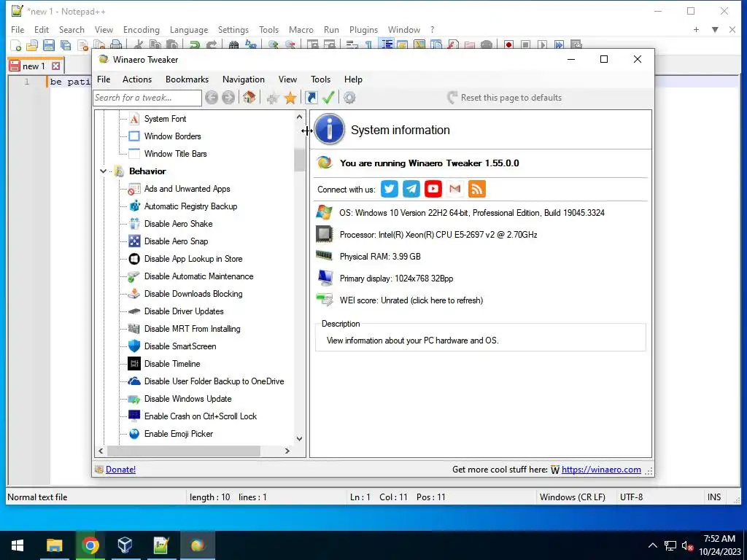Collapse the Behavior tree category
Screen dimensions: 747x560
click(x=103, y=171)
